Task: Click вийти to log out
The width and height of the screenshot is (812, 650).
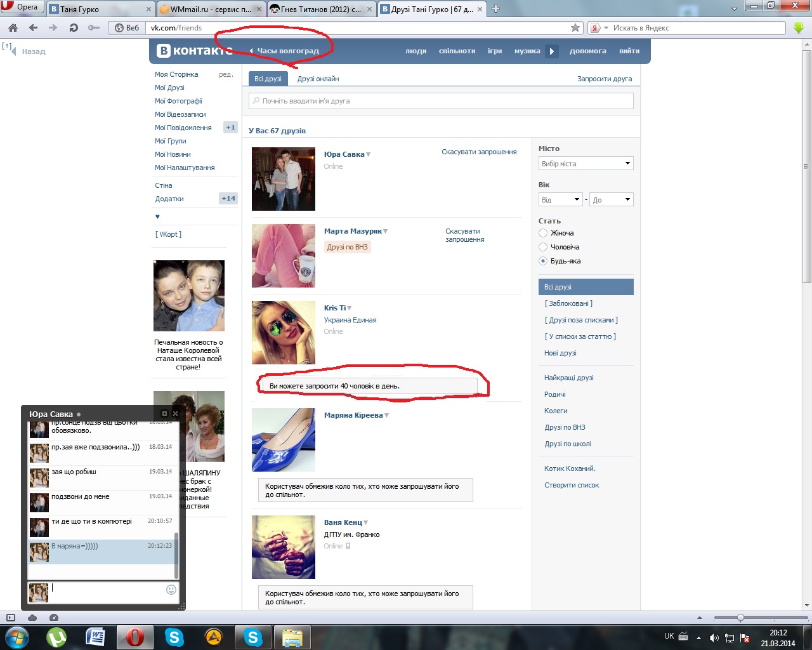Action: point(629,51)
